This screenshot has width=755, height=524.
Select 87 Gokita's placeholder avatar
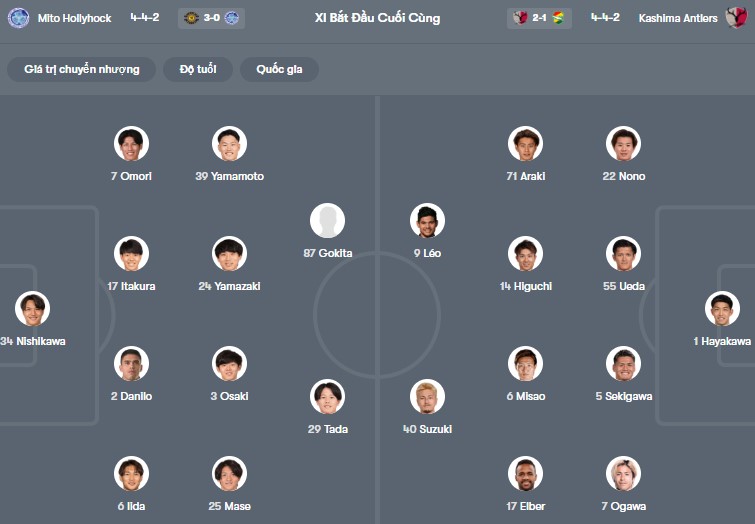click(327, 221)
